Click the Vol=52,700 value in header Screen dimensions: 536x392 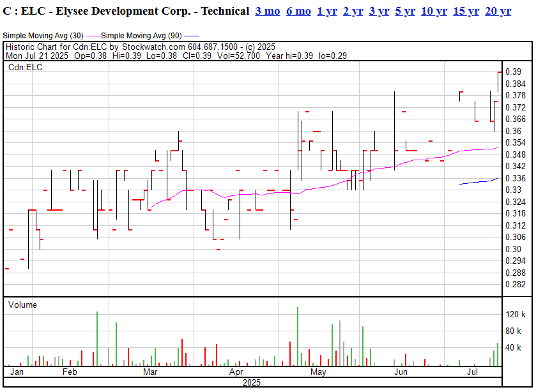coord(238,56)
